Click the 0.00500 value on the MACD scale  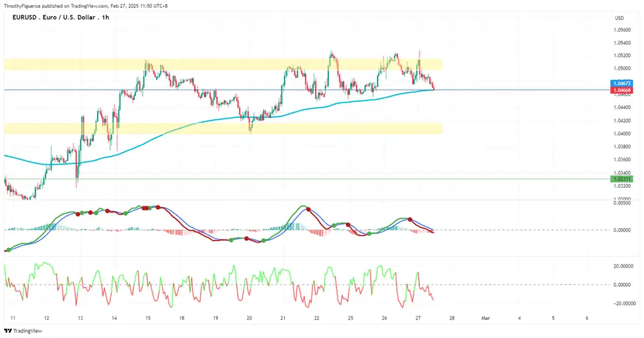coord(622,202)
